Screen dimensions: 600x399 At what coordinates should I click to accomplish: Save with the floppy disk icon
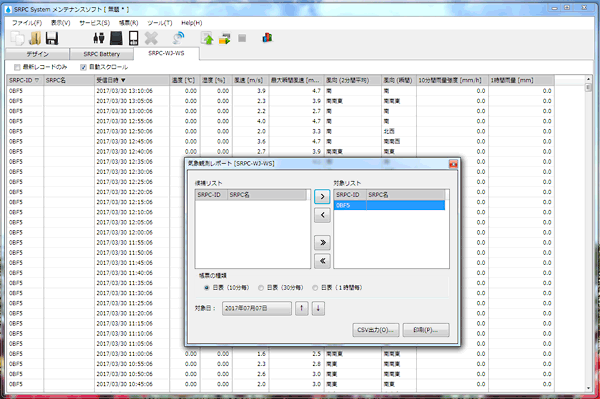pos(52,38)
